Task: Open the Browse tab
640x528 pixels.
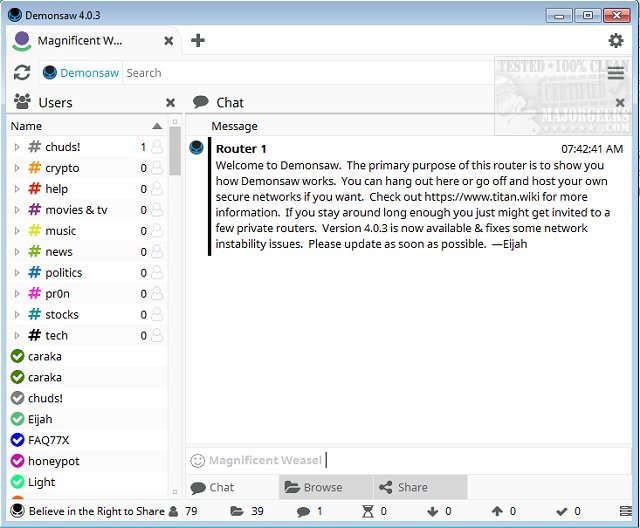Action: 326,487
